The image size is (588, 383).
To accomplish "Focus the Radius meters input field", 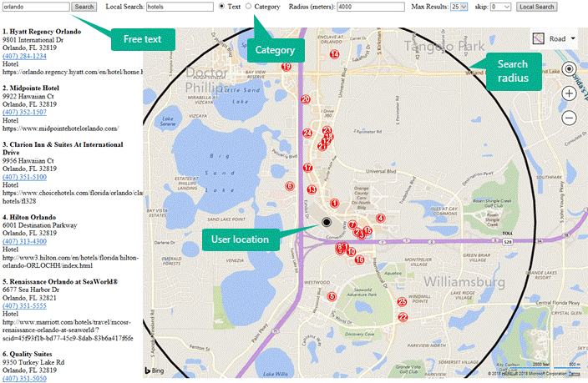I will (371, 7).
